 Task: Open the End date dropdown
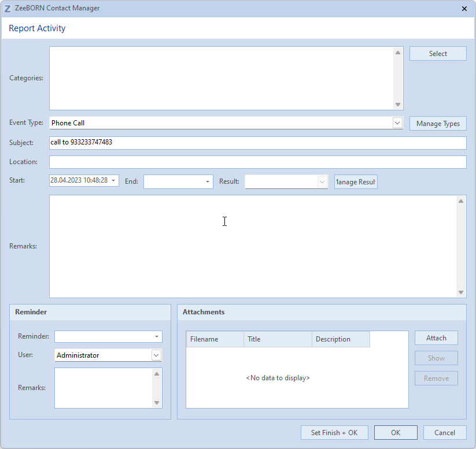coord(208,181)
